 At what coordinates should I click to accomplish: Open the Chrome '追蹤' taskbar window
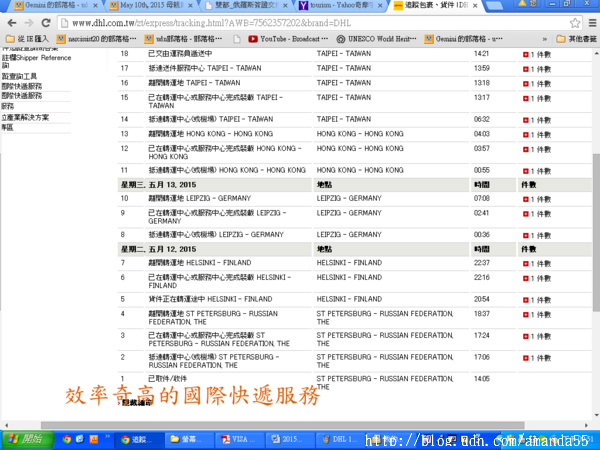coord(139,440)
